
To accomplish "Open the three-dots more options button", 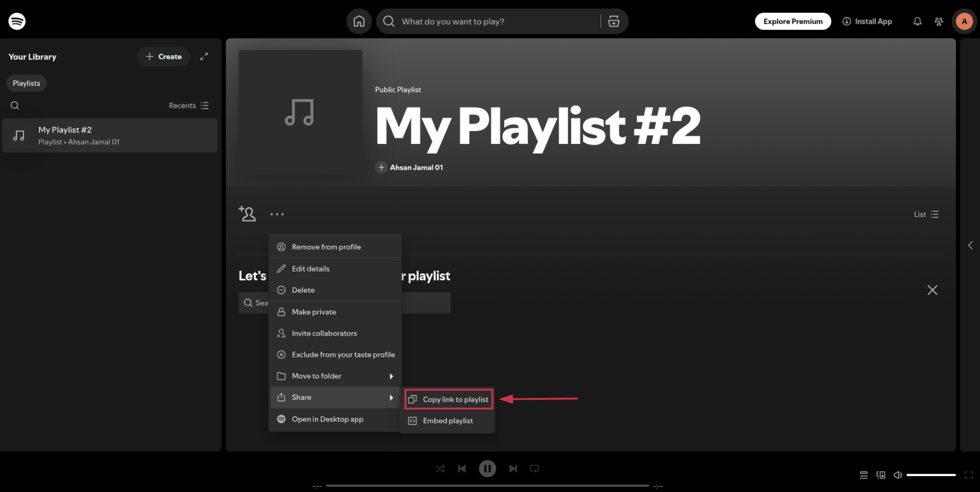I will point(277,214).
